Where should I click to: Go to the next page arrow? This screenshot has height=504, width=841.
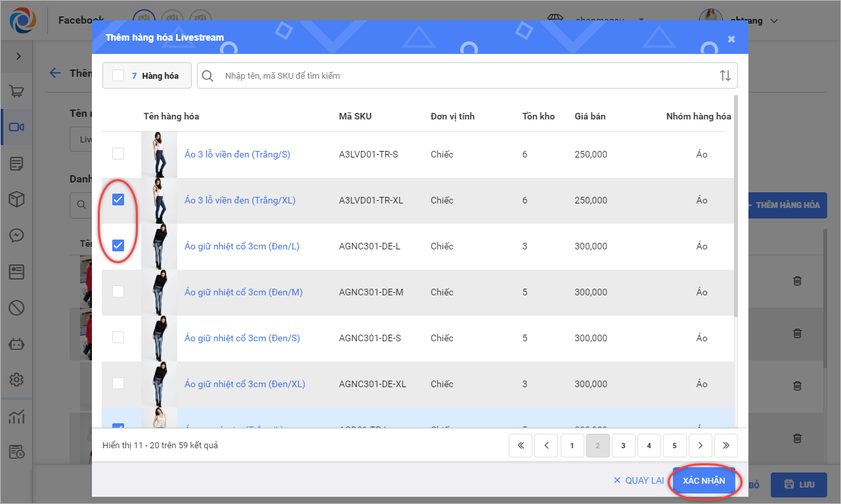(x=701, y=446)
